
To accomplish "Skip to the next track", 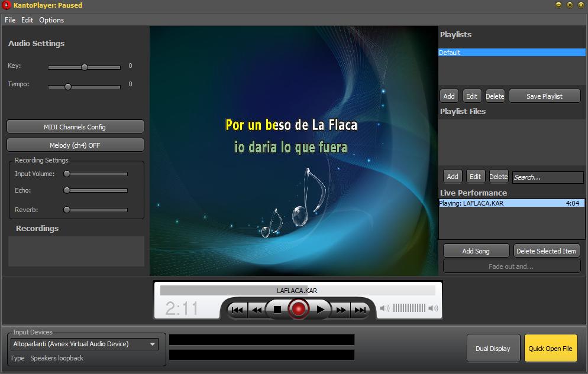I will click(x=360, y=309).
